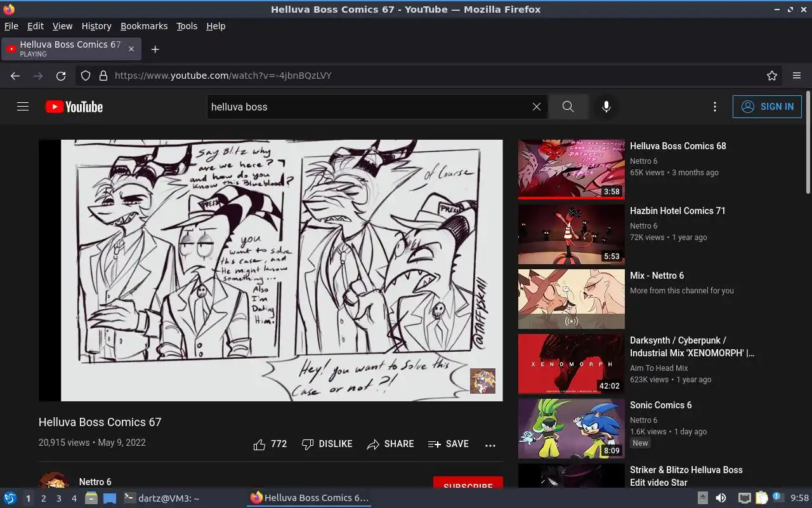Open Helluva Boss Comics 68 thumbnail
Screen dimensions: 812x508
(x=572, y=170)
